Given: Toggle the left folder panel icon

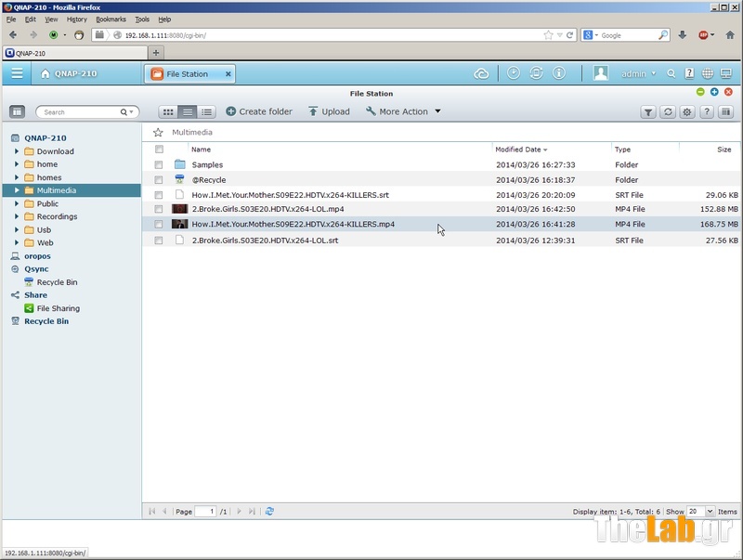Looking at the screenshot, I should click(x=17, y=111).
